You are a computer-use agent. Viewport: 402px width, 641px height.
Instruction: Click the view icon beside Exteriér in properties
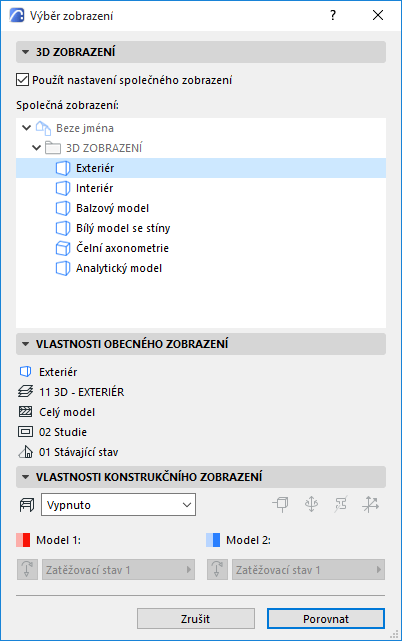(x=25, y=372)
